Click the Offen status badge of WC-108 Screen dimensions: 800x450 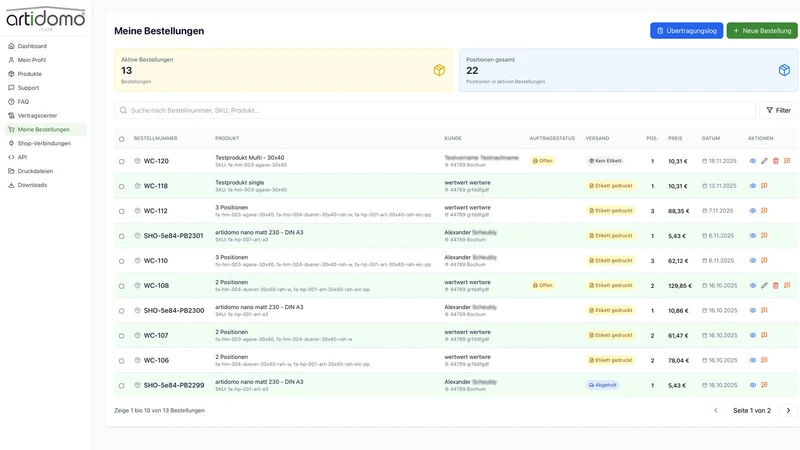click(x=542, y=285)
